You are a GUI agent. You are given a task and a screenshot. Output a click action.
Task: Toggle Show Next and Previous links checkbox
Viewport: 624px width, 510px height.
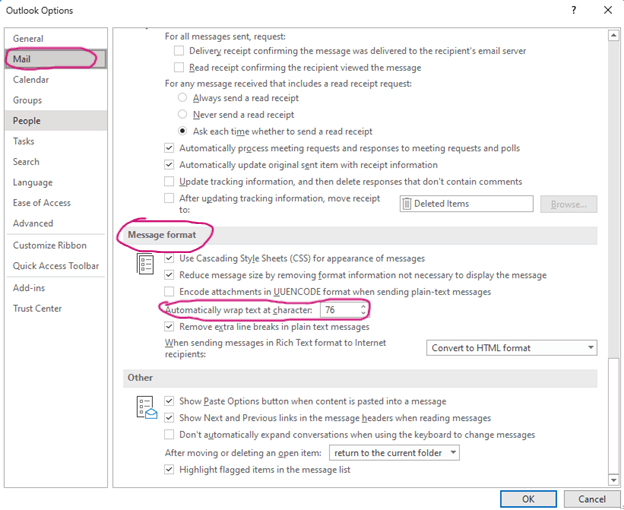tap(169, 418)
